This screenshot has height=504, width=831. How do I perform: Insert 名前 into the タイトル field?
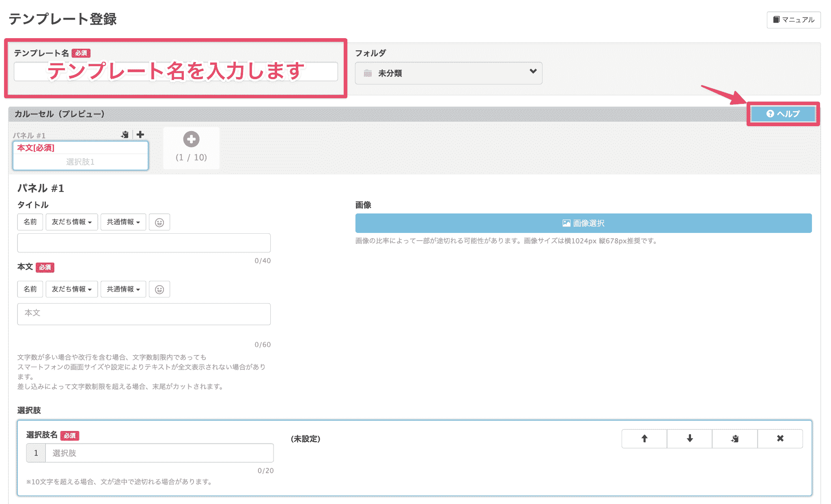click(x=30, y=222)
